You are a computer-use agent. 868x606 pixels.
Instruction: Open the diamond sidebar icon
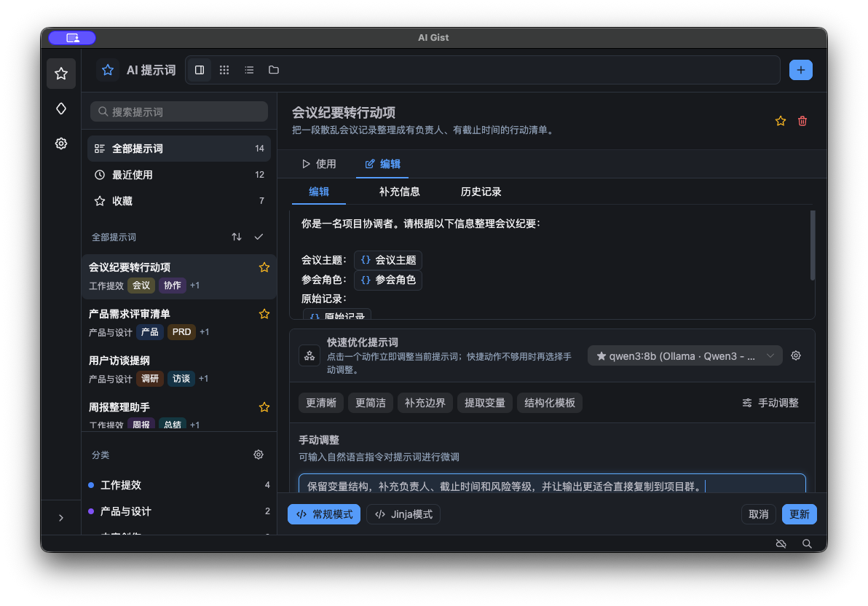click(x=61, y=109)
